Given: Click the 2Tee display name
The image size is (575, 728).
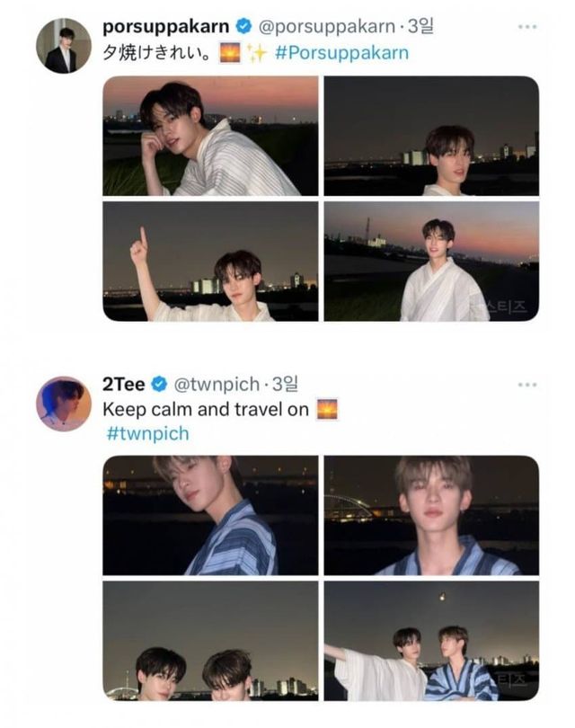Looking at the screenshot, I should [124, 385].
